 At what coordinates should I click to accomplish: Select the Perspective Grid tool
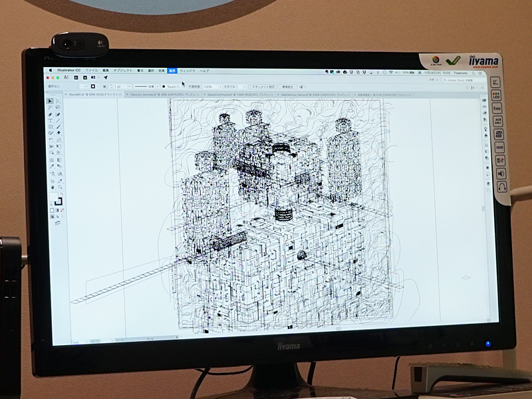[x=59, y=152]
